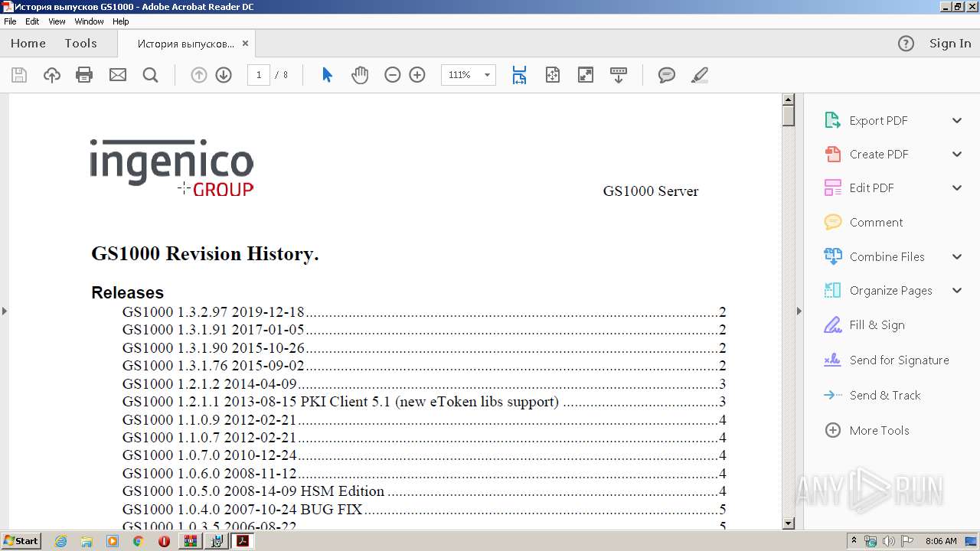The height and width of the screenshot is (551, 980).
Task: Go to next page arrow
Action: [224, 75]
